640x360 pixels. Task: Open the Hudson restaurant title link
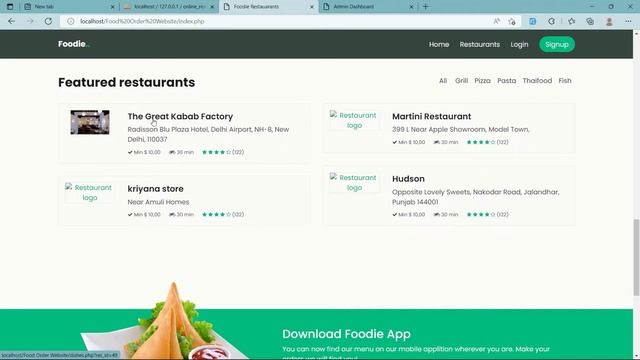click(408, 179)
